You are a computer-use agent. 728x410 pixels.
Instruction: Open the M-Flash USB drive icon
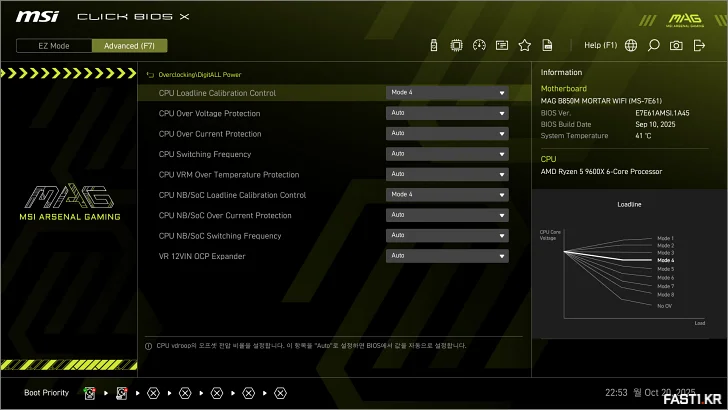point(434,46)
